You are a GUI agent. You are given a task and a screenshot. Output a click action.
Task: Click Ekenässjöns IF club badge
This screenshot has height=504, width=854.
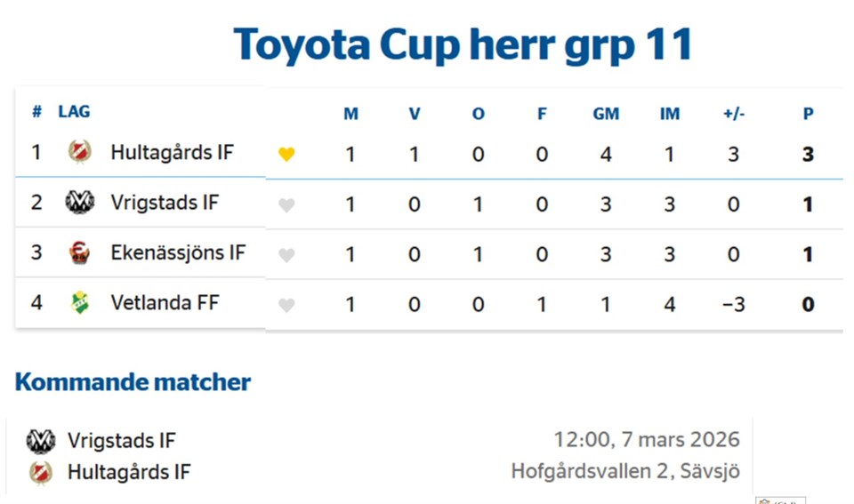point(79,253)
